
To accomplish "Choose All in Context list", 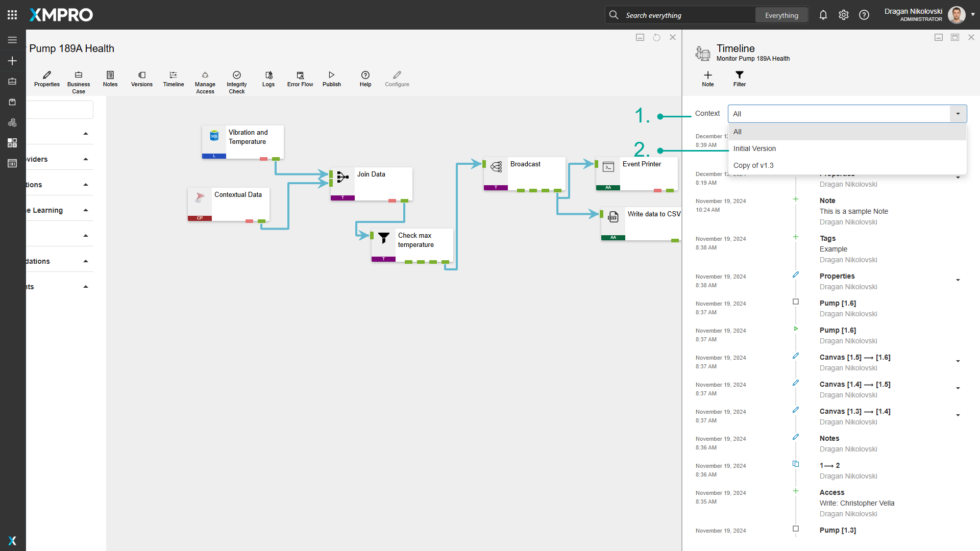I will (847, 132).
